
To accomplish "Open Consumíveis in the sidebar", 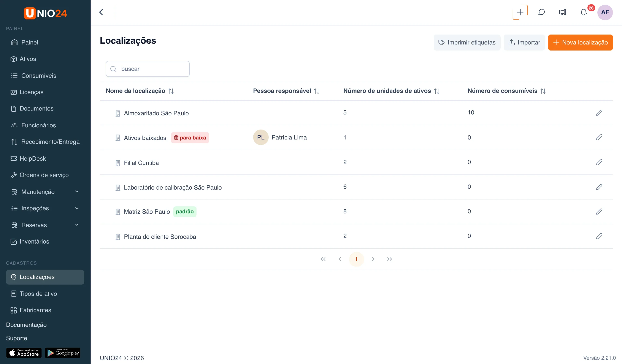I will 45,76.
